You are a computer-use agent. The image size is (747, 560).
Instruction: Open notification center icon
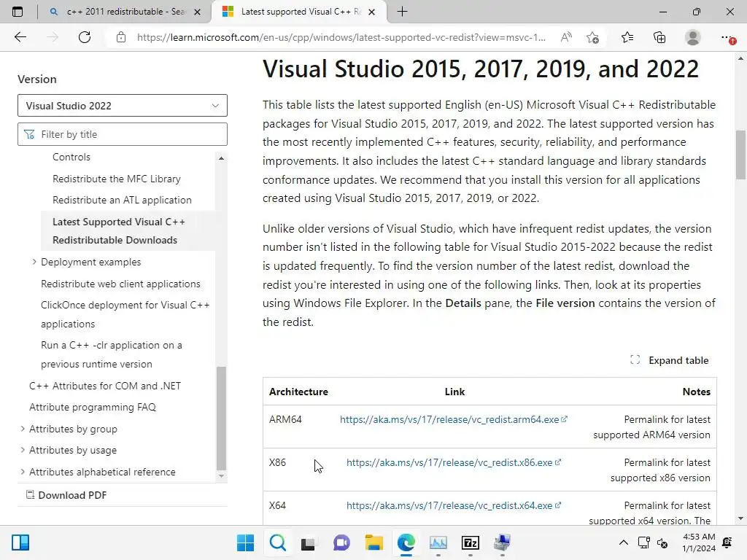pyautogui.click(x=727, y=542)
